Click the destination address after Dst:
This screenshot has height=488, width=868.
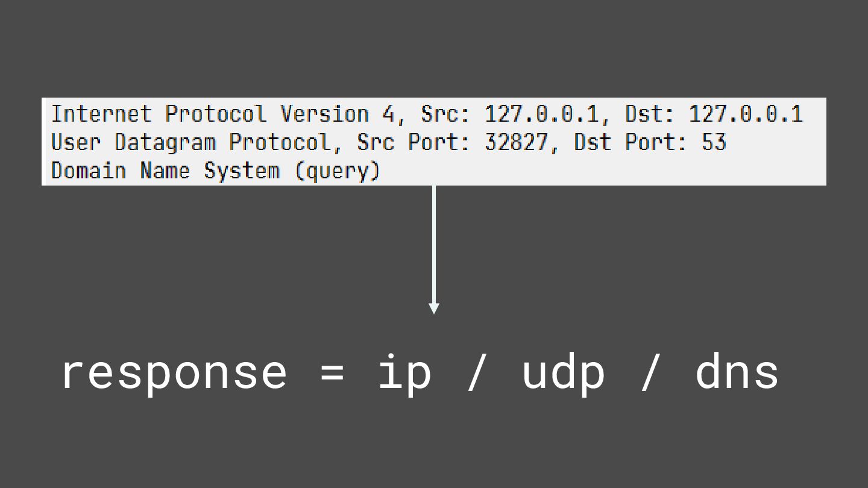pyautogui.click(x=746, y=114)
